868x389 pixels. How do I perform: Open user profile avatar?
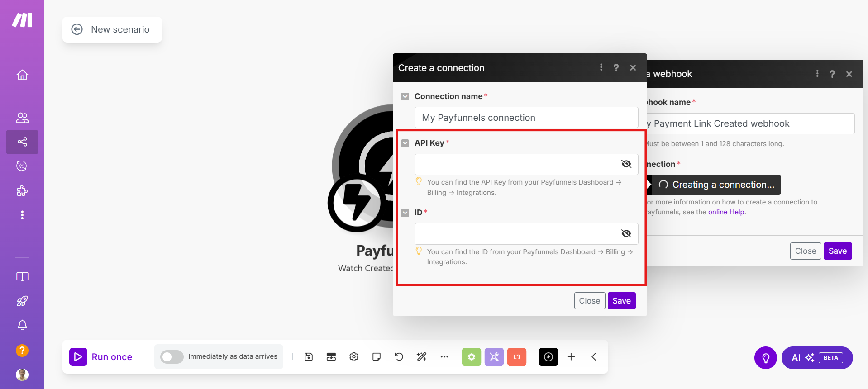click(22, 375)
